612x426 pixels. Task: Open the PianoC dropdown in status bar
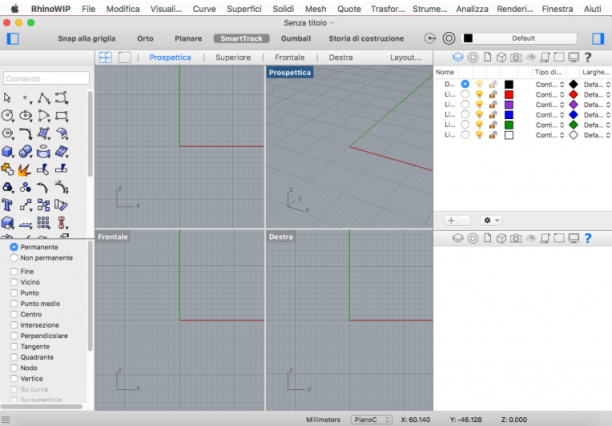tap(371, 420)
